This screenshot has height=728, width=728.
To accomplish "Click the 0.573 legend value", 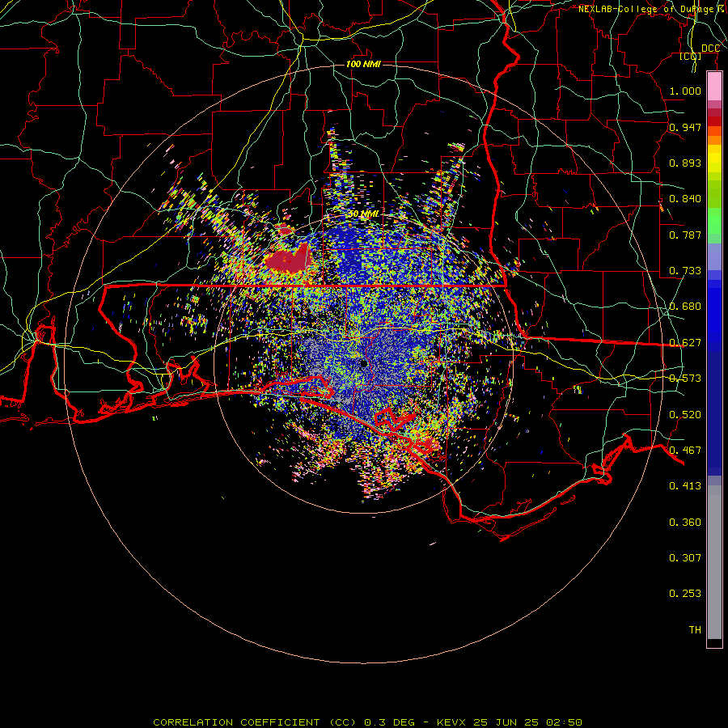I will [x=685, y=379].
